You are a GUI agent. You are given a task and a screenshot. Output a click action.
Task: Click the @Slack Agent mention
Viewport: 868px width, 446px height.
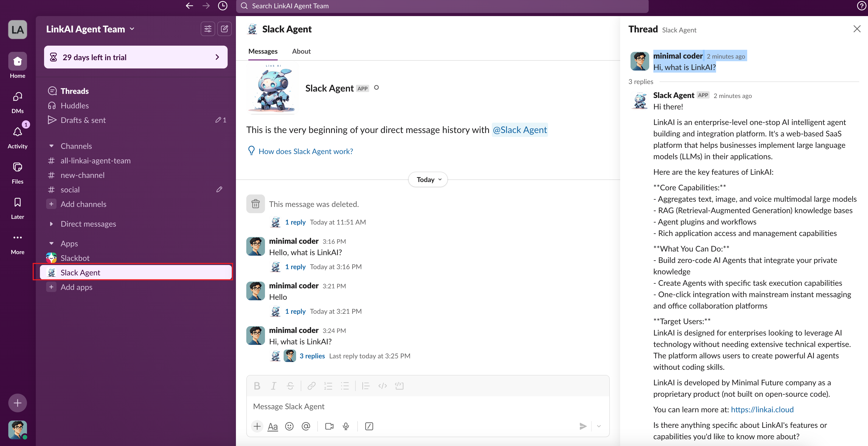pos(520,130)
